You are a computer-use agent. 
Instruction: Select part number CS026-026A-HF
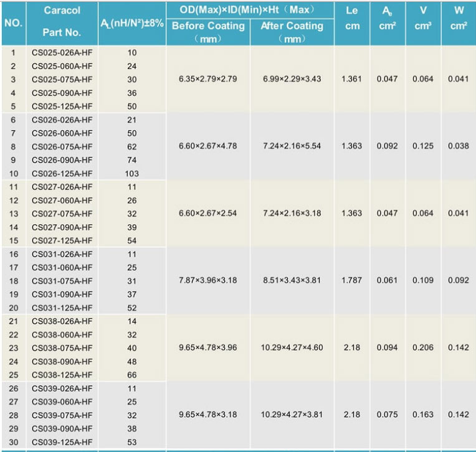pos(62,120)
